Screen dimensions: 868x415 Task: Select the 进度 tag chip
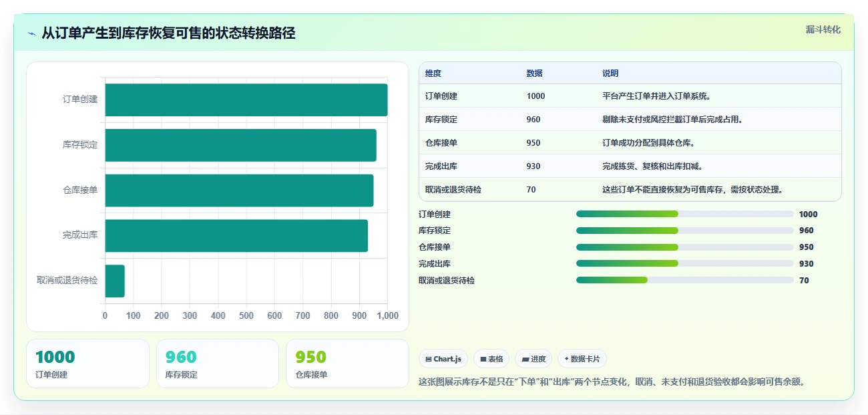coord(533,359)
